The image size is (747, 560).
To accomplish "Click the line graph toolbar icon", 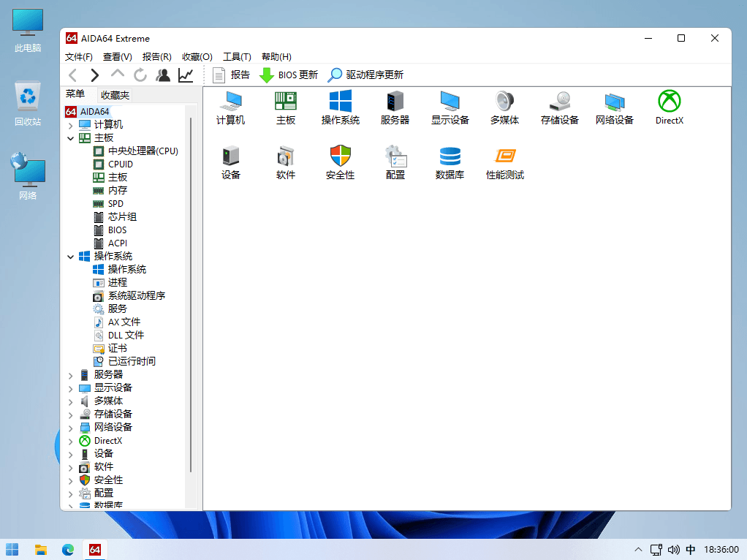I will click(186, 75).
